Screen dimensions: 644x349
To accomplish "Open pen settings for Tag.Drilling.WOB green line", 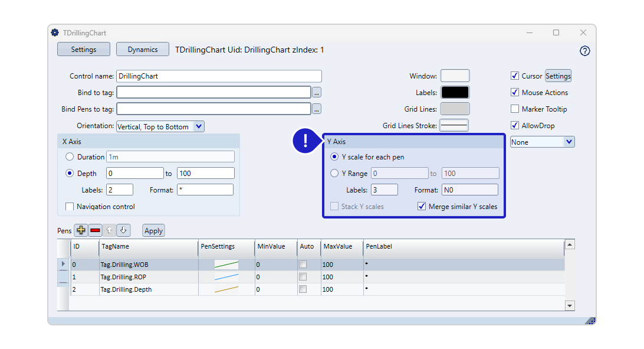I will click(226, 265).
